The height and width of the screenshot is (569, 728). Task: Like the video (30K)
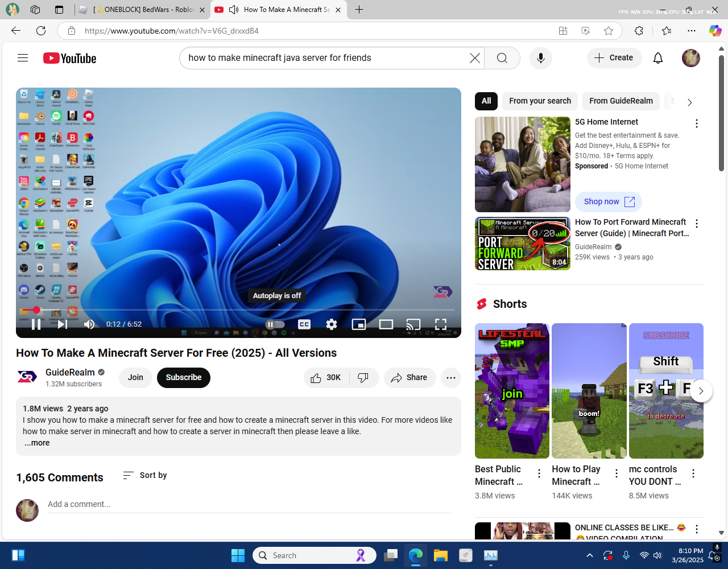[325, 378]
